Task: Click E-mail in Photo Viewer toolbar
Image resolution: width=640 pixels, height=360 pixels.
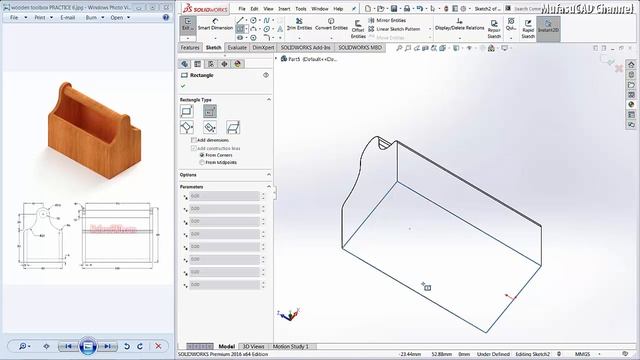Action: coord(68,18)
